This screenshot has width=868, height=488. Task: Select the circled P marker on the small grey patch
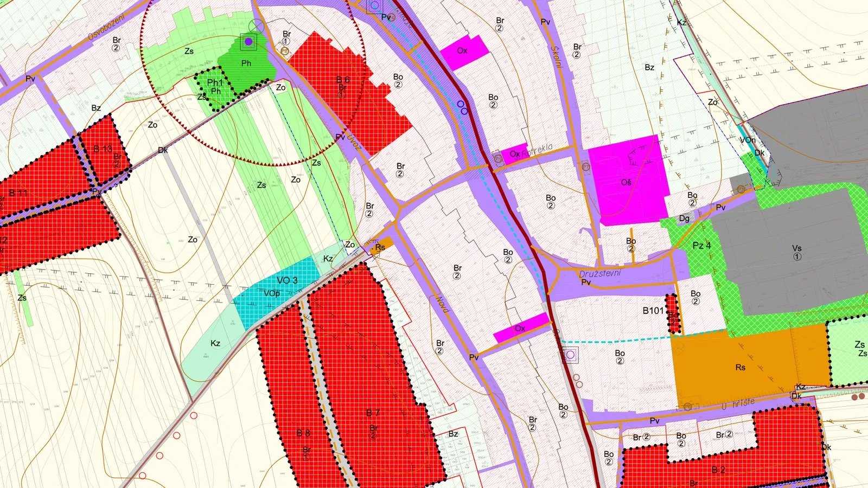tap(741, 189)
